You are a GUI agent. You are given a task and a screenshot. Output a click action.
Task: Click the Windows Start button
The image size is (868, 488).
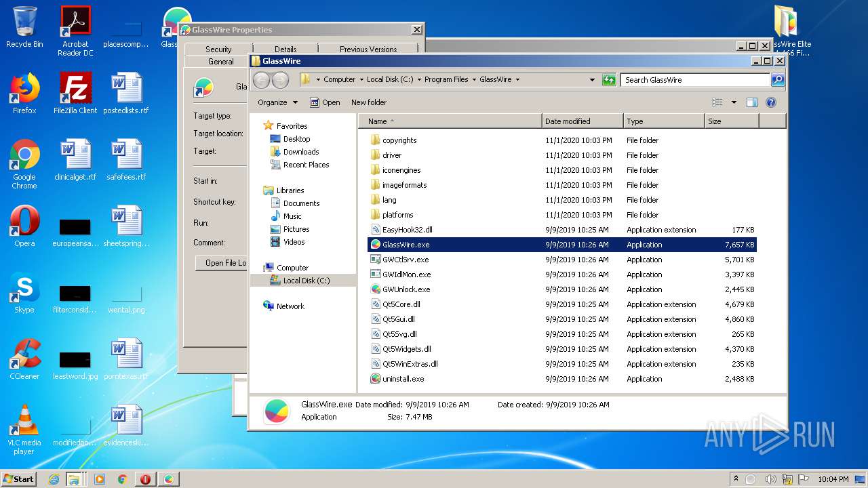[19, 479]
